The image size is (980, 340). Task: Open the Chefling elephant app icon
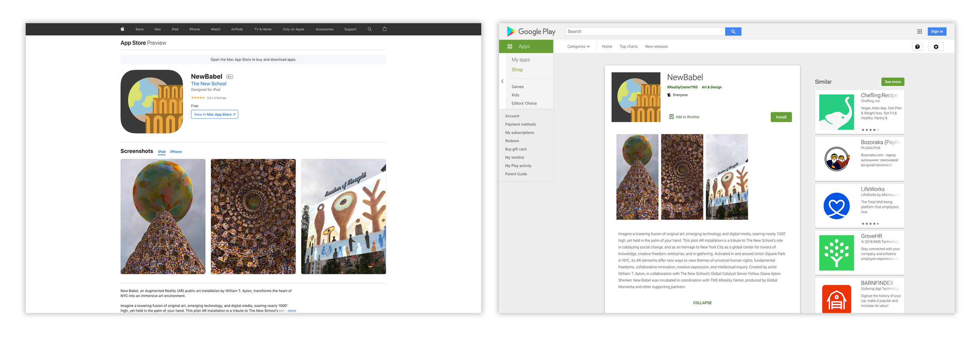837,112
